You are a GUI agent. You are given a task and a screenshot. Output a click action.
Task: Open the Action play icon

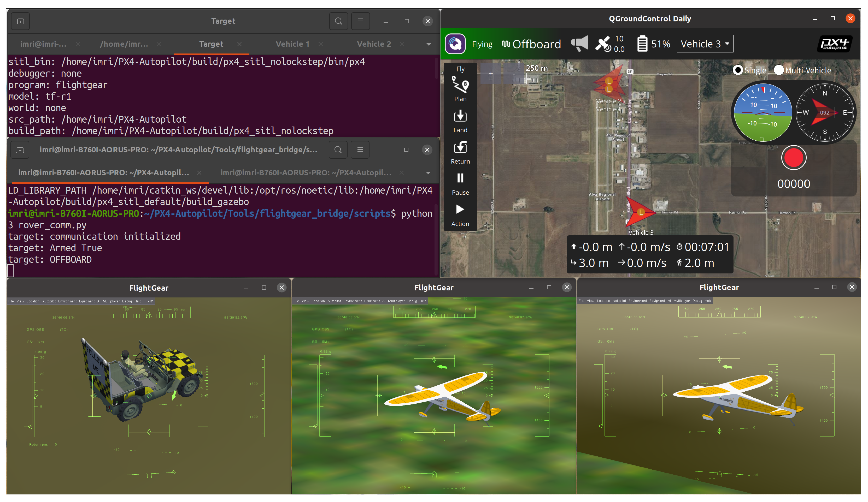click(x=460, y=209)
